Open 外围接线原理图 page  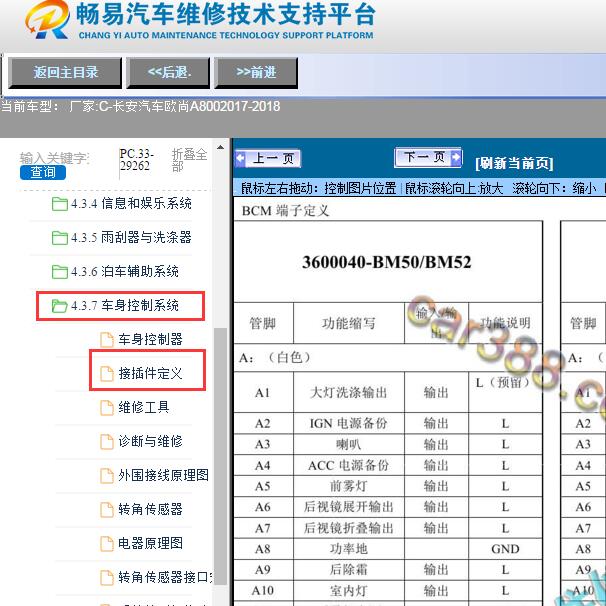pos(163,475)
